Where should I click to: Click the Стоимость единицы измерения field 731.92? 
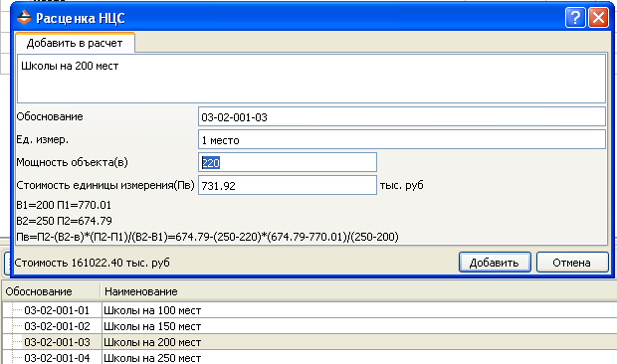coord(288,185)
